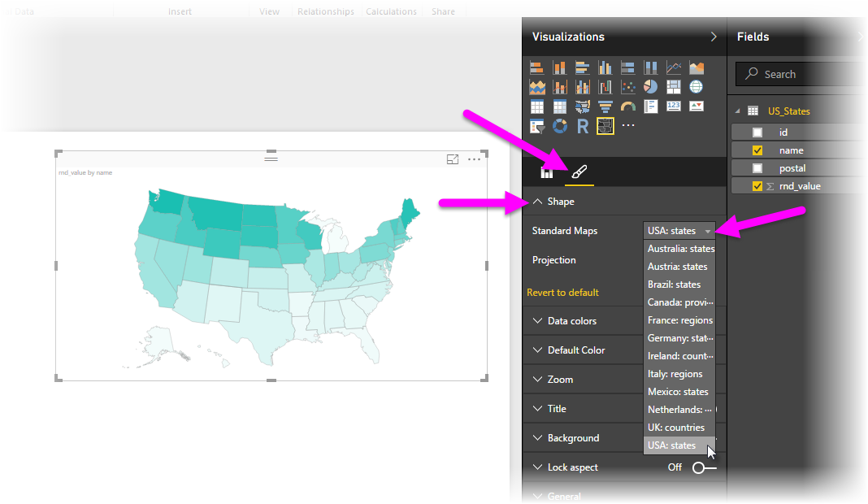Click the Search field in the Fields pane

coord(800,74)
